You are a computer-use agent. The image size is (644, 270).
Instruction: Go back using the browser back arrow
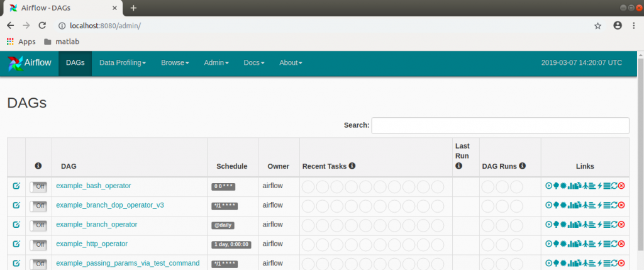click(x=11, y=25)
